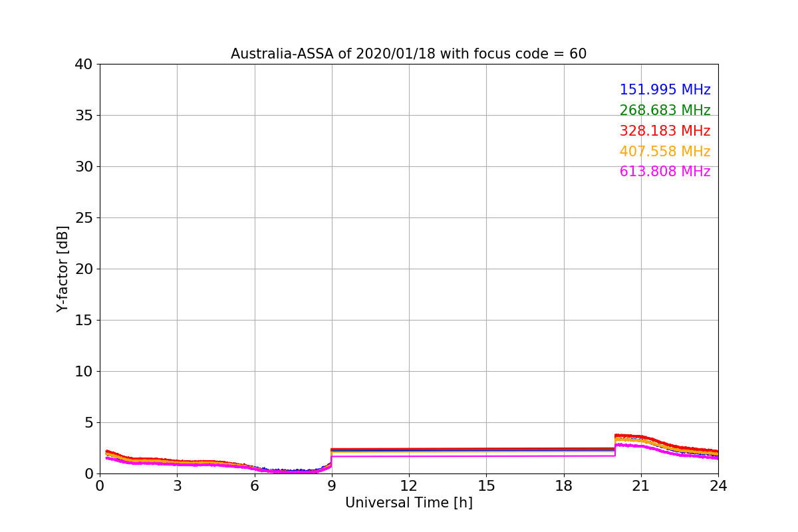This screenshot has width=798, height=532.
Task: Click the x-axis tick label 9
Action: [x=332, y=486]
